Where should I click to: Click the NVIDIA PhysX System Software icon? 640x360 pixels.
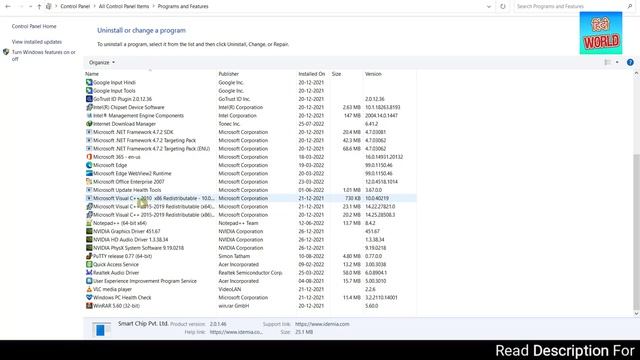click(x=89, y=248)
